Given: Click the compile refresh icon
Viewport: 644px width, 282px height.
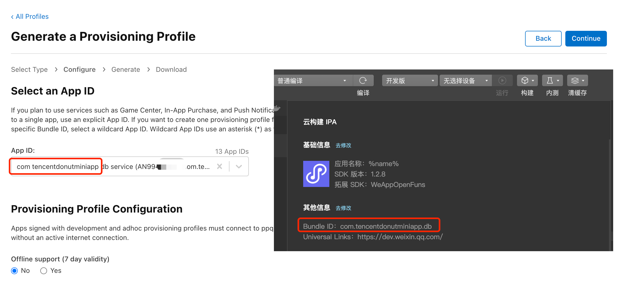Looking at the screenshot, I should click(x=363, y=80).
